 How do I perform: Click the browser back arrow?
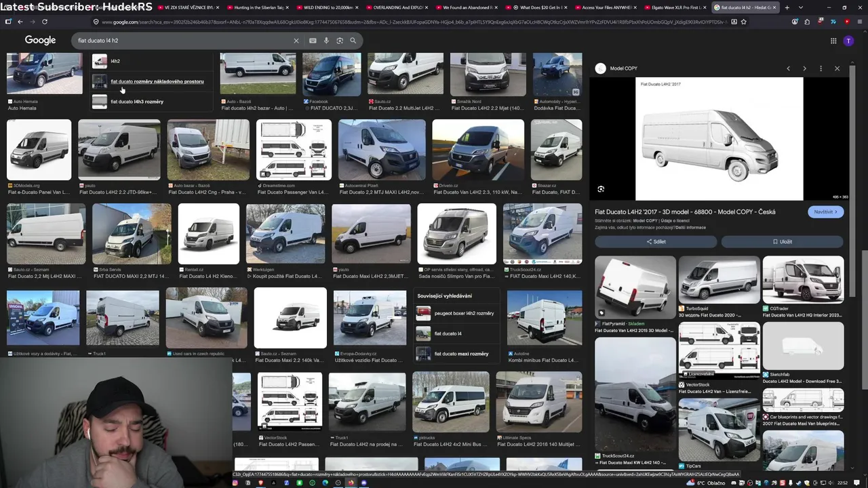coord(20,22)
